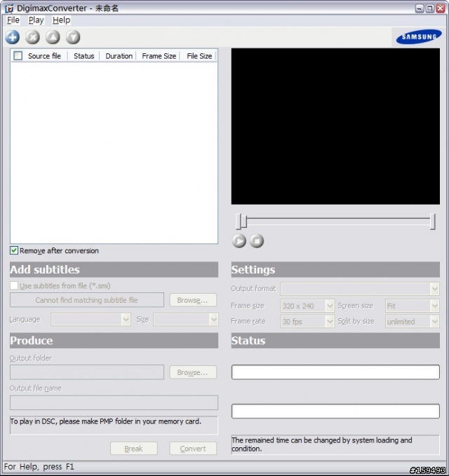Close the DigimaxConverter window
Viewport: 449px width, 476px height.
[x=440, y=8]
